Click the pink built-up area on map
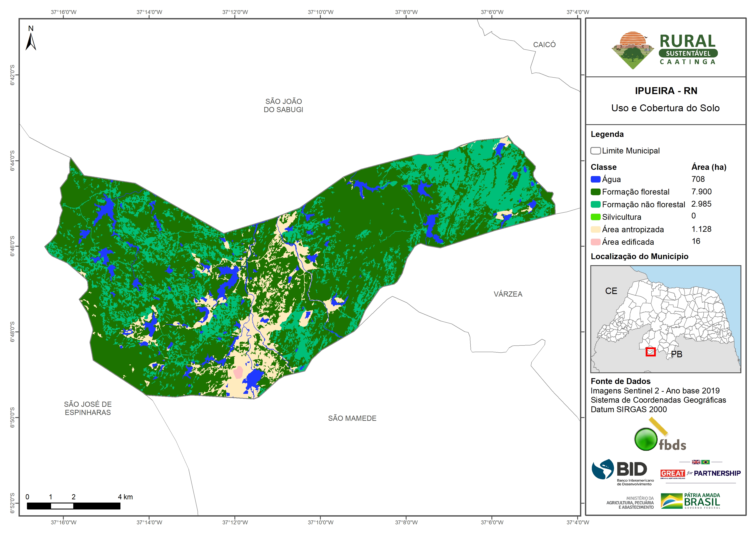This screenshot has width=756, height=534. click(x=238, y=373)
